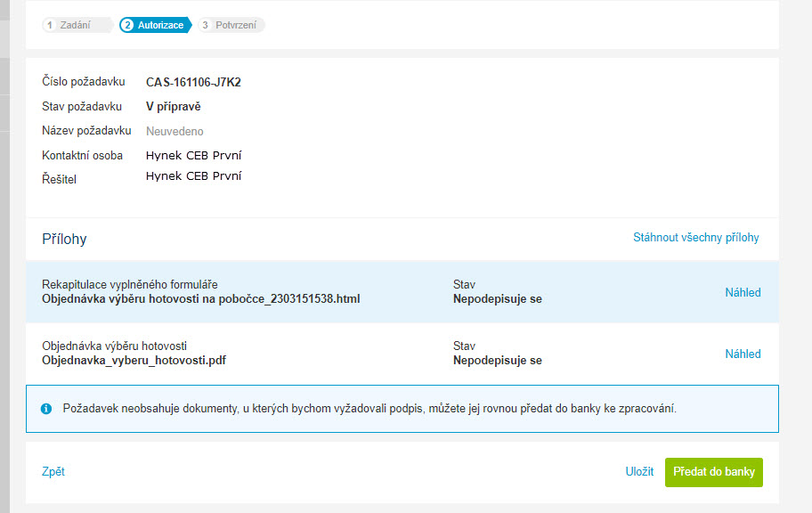Save the request with Uložit

(x=639, y=471)
